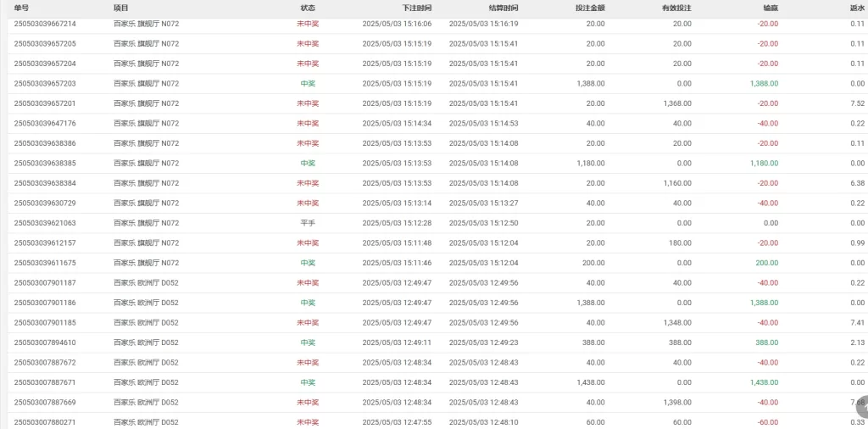Click the 7.52 rebate value
868x429 pixels.
click(858, 103)
